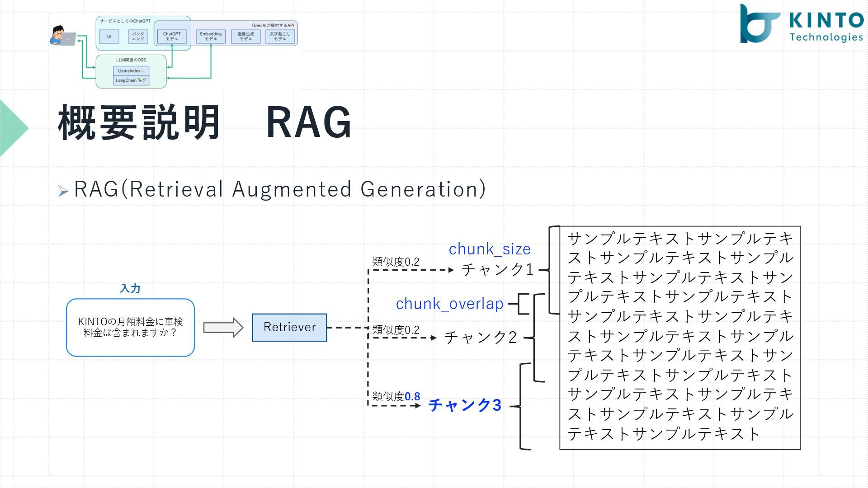Click the Embedding モデル box
This screenshot has height=488, width=868.
coord(211,37)
